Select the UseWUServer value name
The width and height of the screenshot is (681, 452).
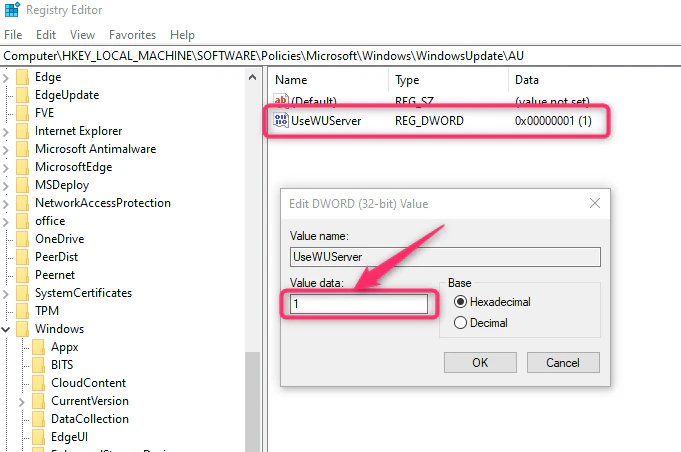tap(326, 121)
